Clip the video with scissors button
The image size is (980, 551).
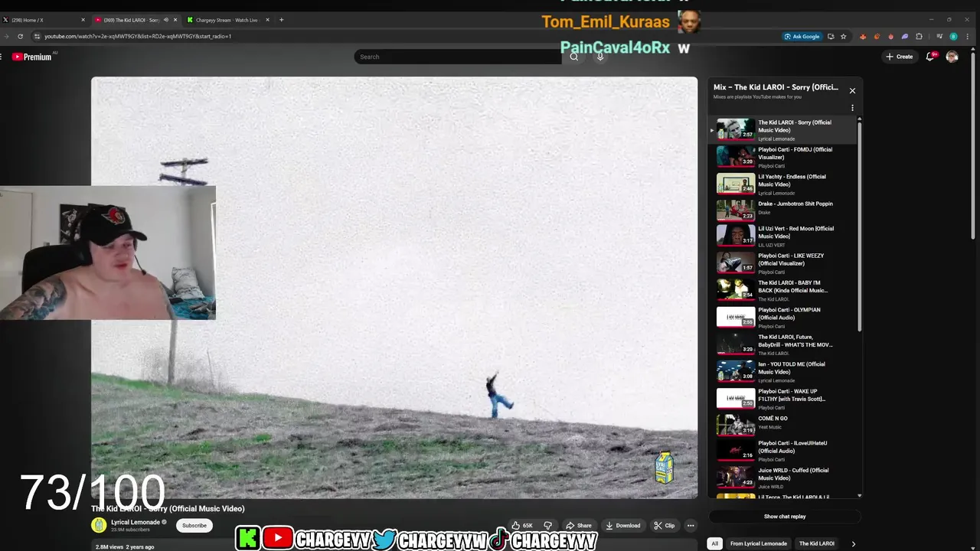(664, 526)
